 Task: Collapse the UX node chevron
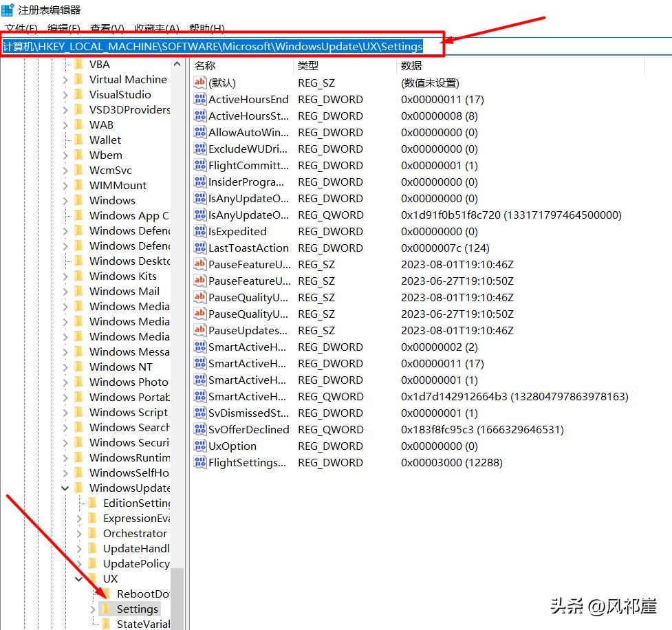pyautogui.click(x=78, y=578)
